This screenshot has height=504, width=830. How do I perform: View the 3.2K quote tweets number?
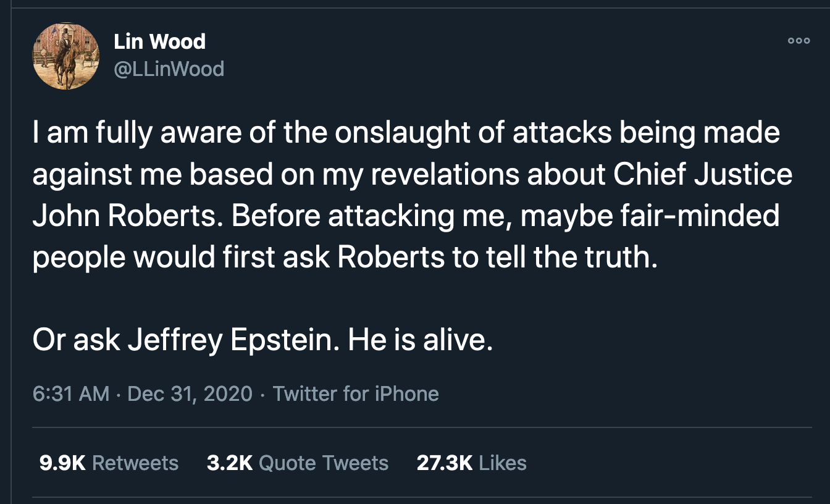(x=229, y=463)
